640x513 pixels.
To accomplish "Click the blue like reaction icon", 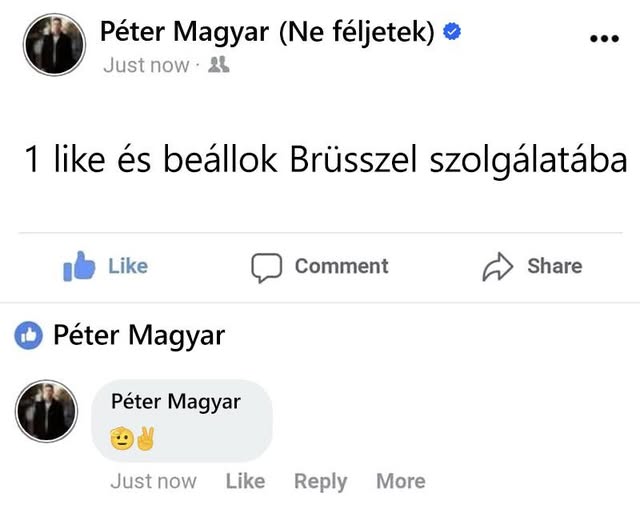I will click(29, 336).
